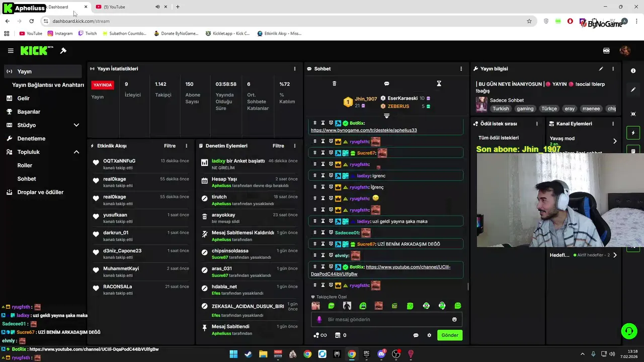Image resolution: width=644 pixels, height=362 pixels.
Task: Open Denetim Eylemleri three-dot menu
Action: 295,146
